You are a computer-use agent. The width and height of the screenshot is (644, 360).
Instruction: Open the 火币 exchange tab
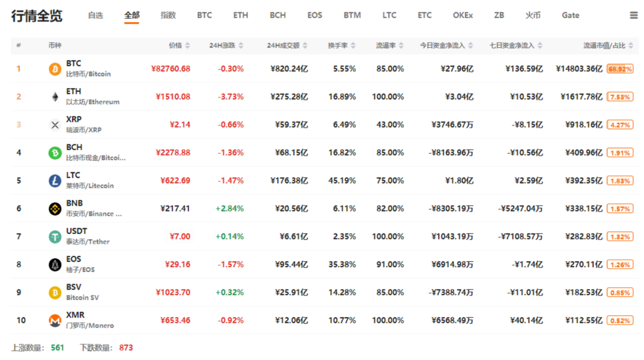tap(533, 16)
